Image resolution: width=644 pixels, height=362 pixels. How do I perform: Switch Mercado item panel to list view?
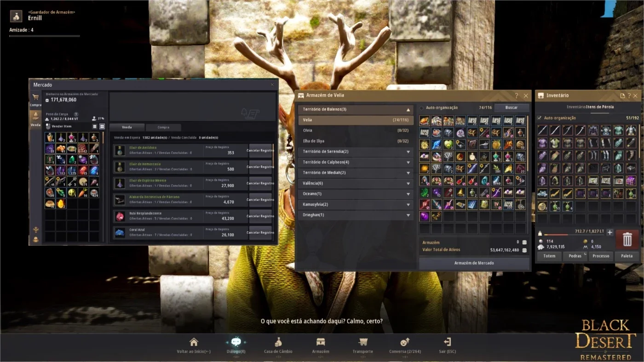[95, 126]
